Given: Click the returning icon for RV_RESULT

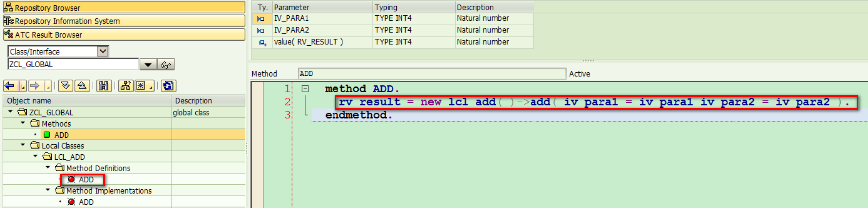Looking at the screenshot, I should (x=262, y=43).
